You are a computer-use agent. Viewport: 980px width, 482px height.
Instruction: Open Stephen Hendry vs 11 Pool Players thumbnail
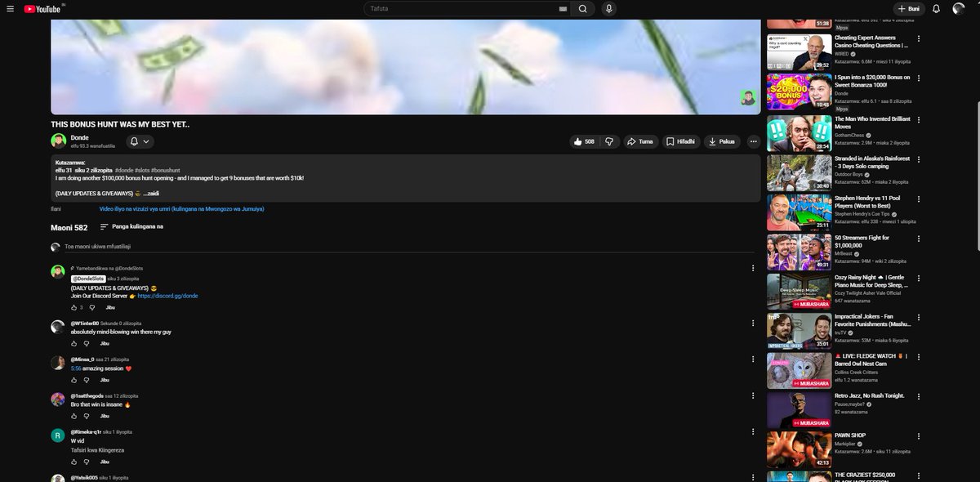799,211
